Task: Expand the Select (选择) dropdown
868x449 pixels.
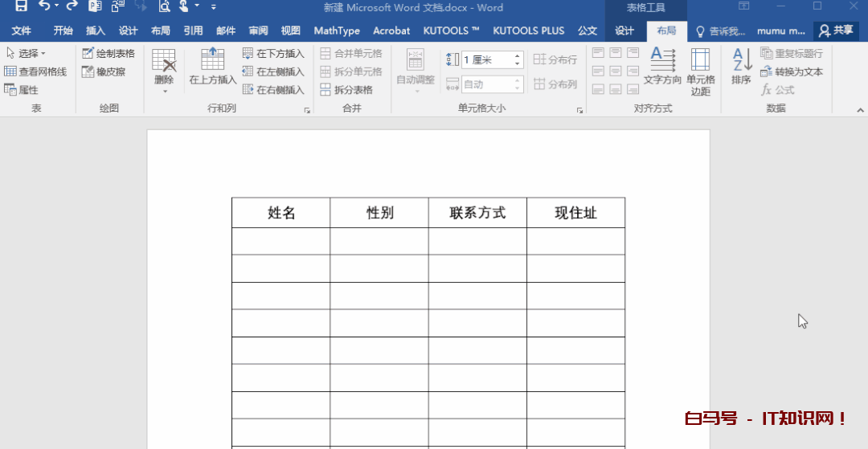Action: click(x=26, y=53)
